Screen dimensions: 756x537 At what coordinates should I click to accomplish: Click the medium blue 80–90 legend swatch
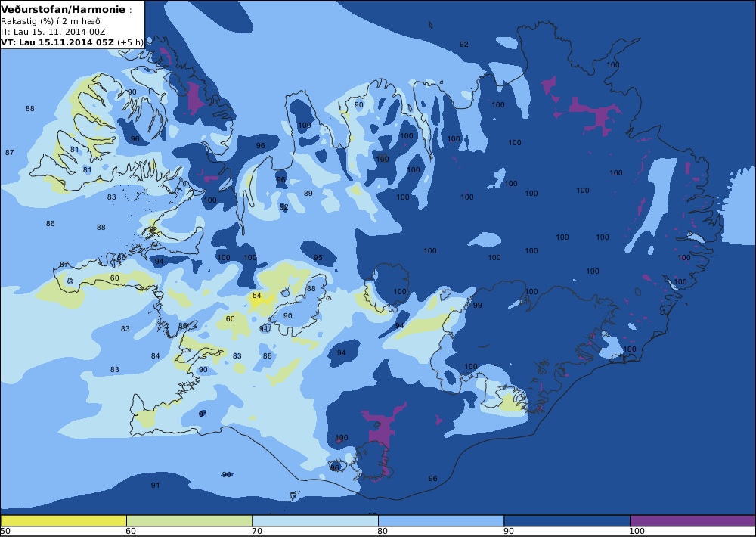tap(442, 520)
